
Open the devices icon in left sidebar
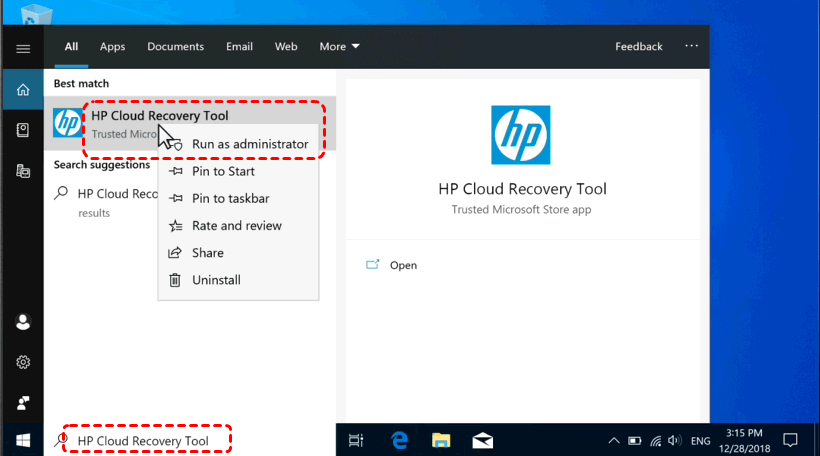(23, 171)
